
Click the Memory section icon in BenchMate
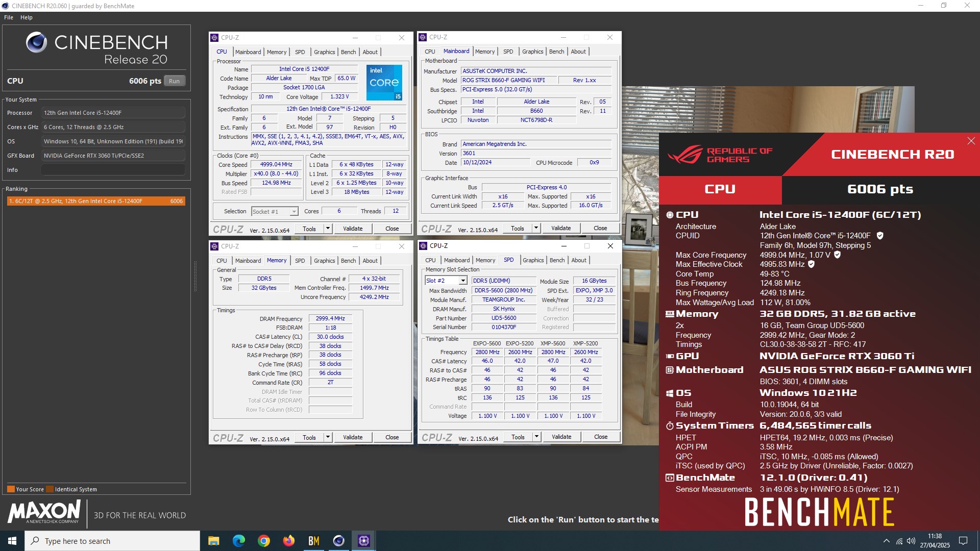(670, 314)
